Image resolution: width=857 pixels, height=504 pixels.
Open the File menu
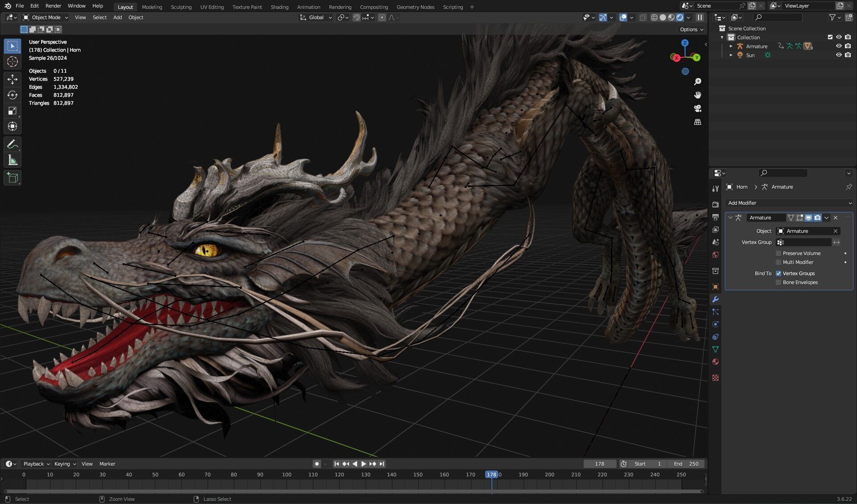tap(20, 6)
